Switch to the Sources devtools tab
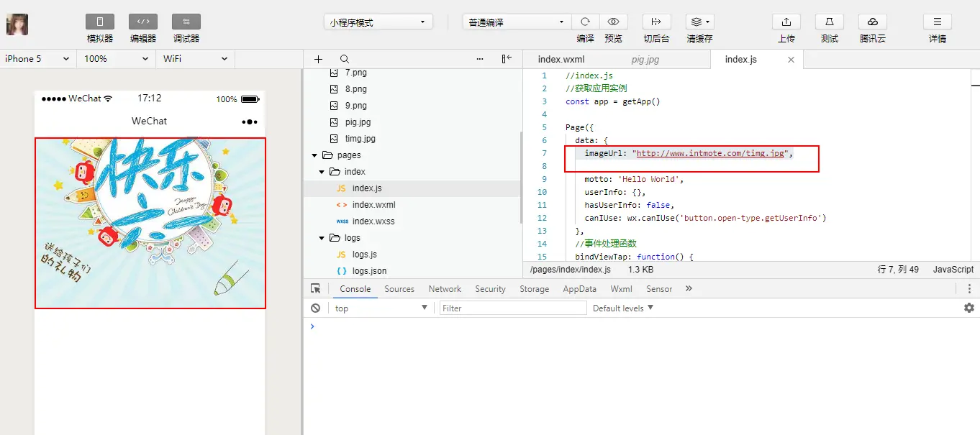Image resolution: width=980 pixels, height=435 pixels. (399, 289)
